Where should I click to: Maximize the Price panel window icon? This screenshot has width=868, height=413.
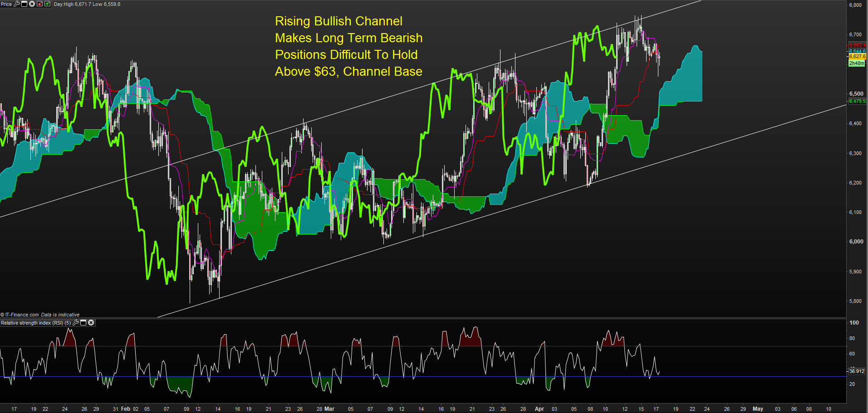25,4
